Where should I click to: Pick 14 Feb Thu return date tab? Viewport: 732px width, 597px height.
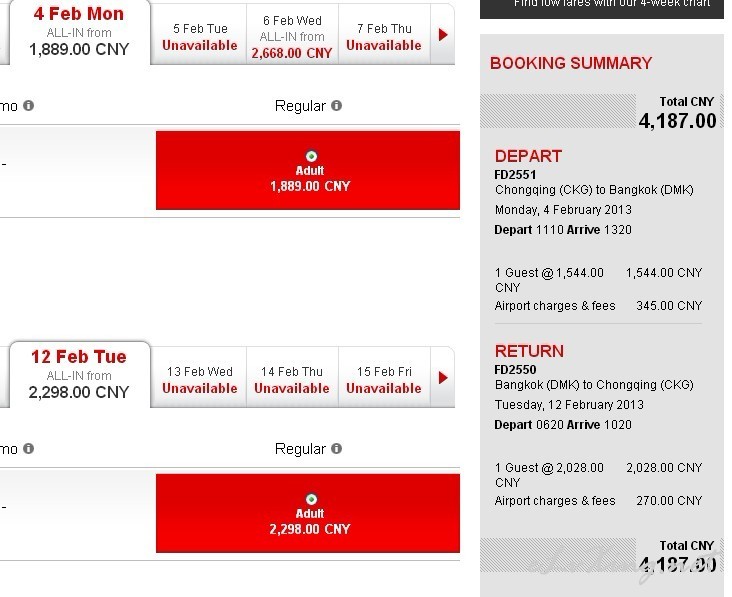292,379
